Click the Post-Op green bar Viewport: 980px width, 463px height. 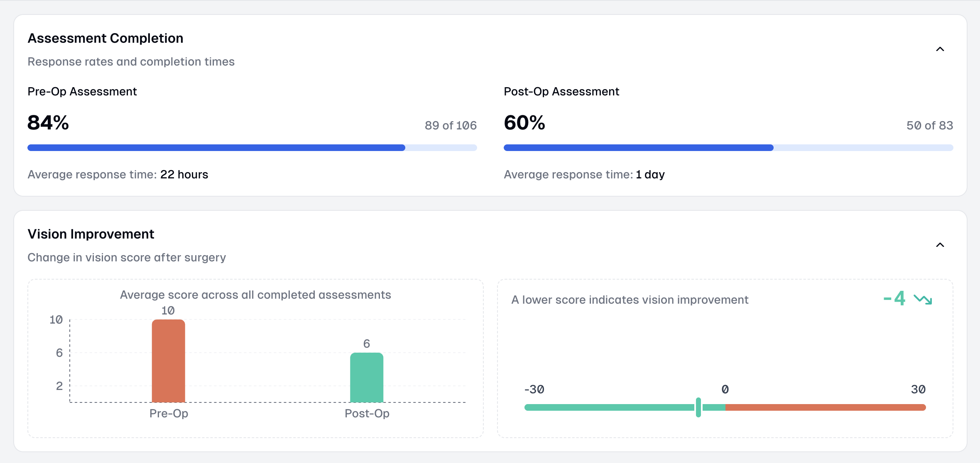366,377
